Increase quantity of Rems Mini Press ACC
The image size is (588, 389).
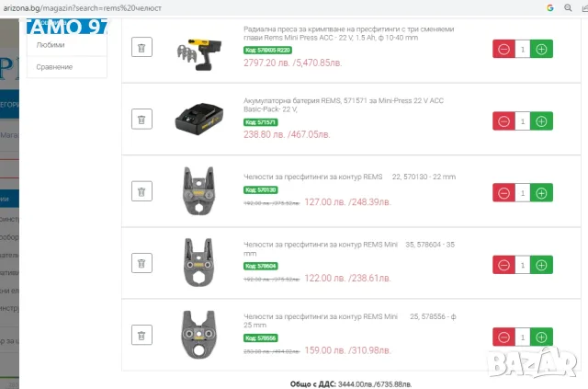(541, 49)
